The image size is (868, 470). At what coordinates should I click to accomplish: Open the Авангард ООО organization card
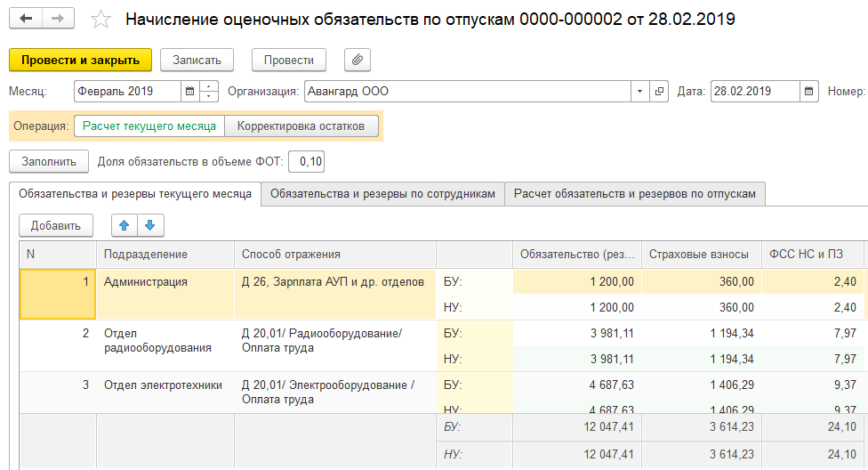coord(660,91)
